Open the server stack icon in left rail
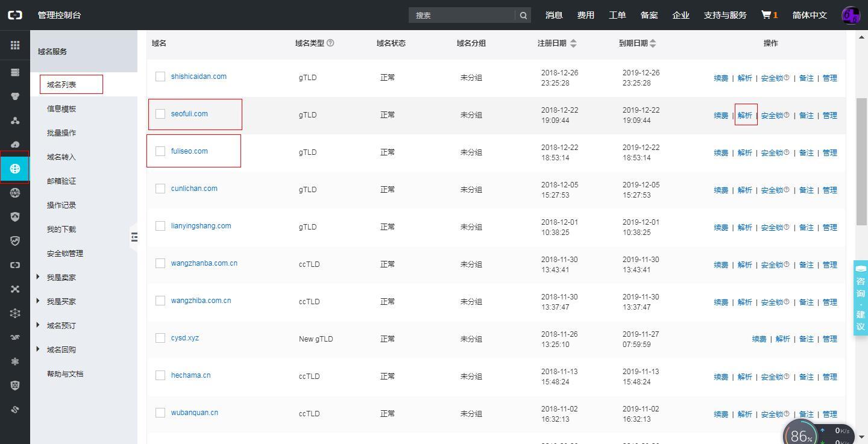This screenshot has height=444, width=868. 15,72
